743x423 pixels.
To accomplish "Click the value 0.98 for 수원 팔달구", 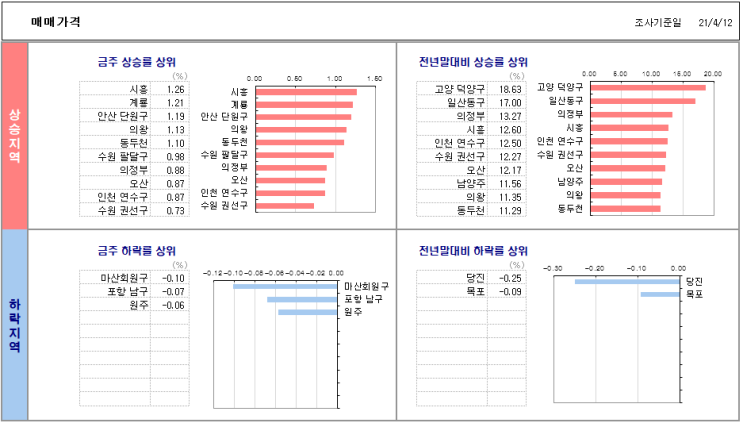I will click(175, 157).
